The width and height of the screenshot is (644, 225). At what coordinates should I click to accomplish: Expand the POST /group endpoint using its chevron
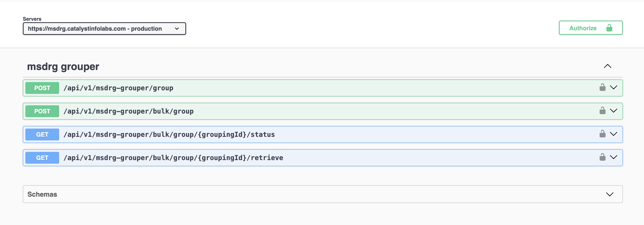coord(613,87)
